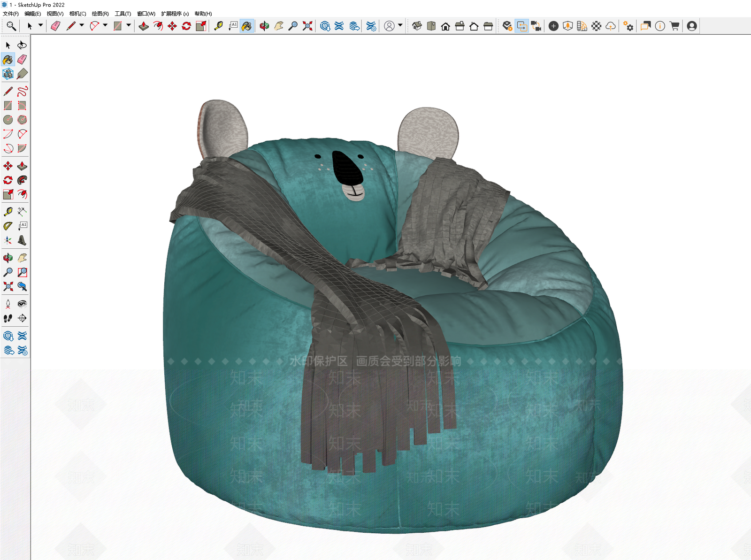Click the koala's black nose on the model
This screenshot has height=560, width=751.
[347, 168]
